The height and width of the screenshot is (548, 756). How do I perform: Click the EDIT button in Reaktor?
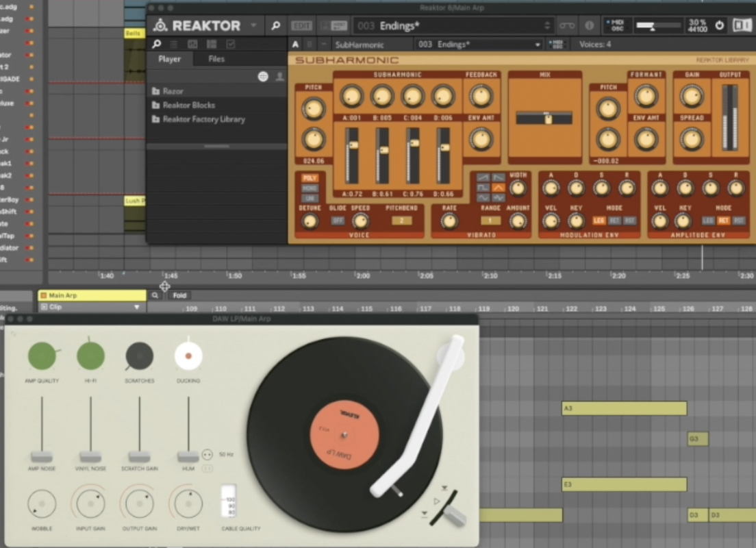[x=301, y=26]
